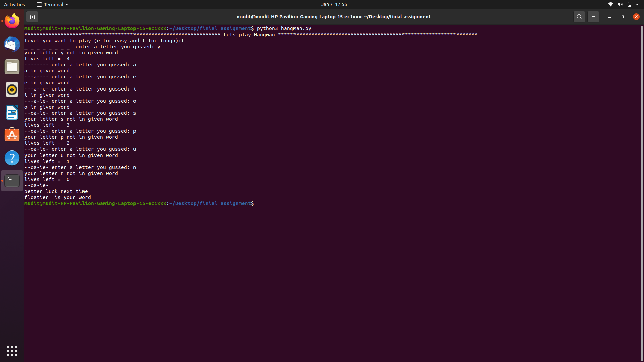The image size is (644, 362).
Task: Click the terminal search icon
Action: 579,17
